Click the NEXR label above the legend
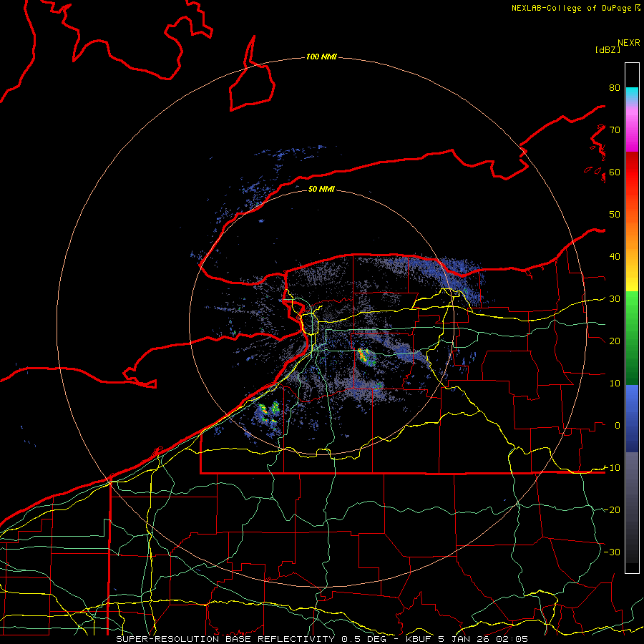Viewport: 644px width, 644px height. [628, 43]
